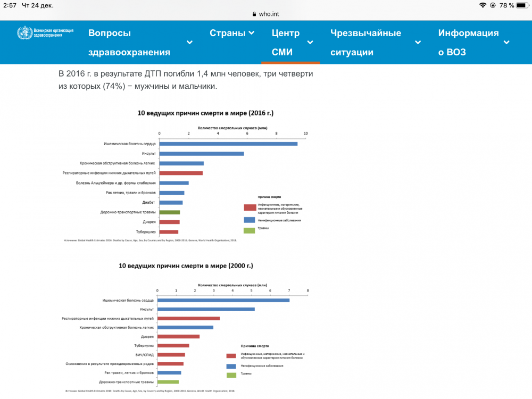The image size is (532, 399).
Task: Tap the Wi-Fi icon in status bar
Action: (483, 5)
